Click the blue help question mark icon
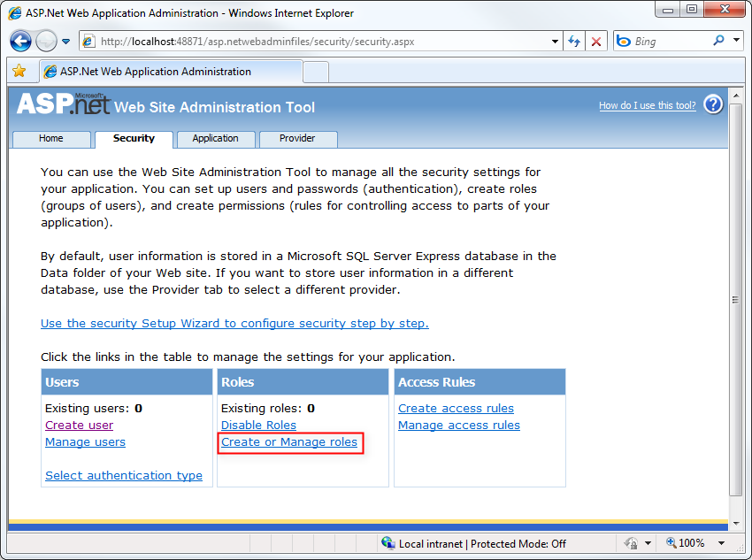The width and height of the screenshot is (752, 560). coord(713,104)
